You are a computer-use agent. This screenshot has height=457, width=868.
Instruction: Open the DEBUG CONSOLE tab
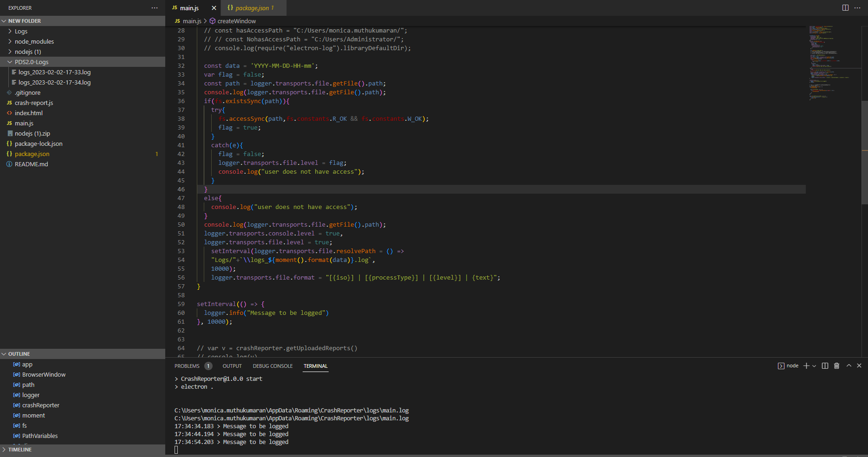tap(272, 366)
